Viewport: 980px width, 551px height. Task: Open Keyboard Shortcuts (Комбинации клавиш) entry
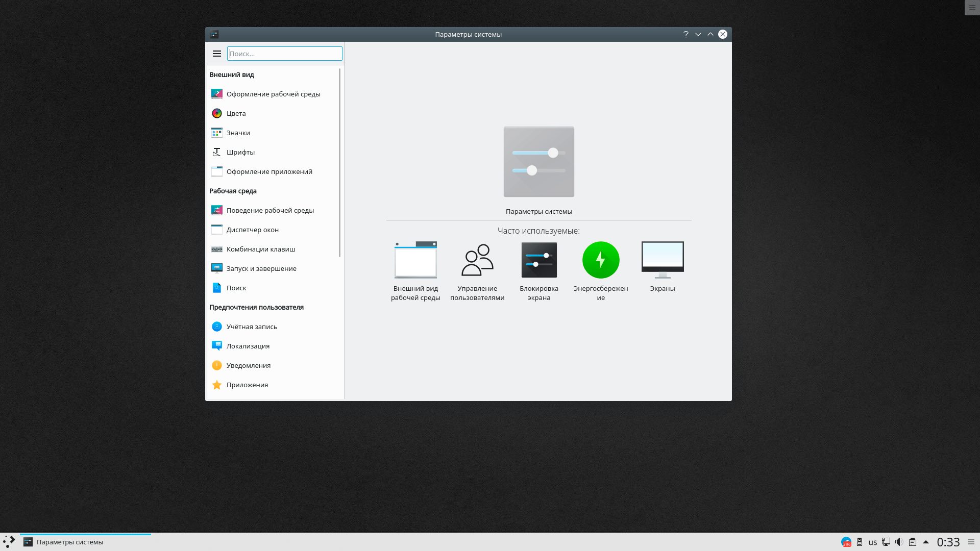click(x=261, y=249)
